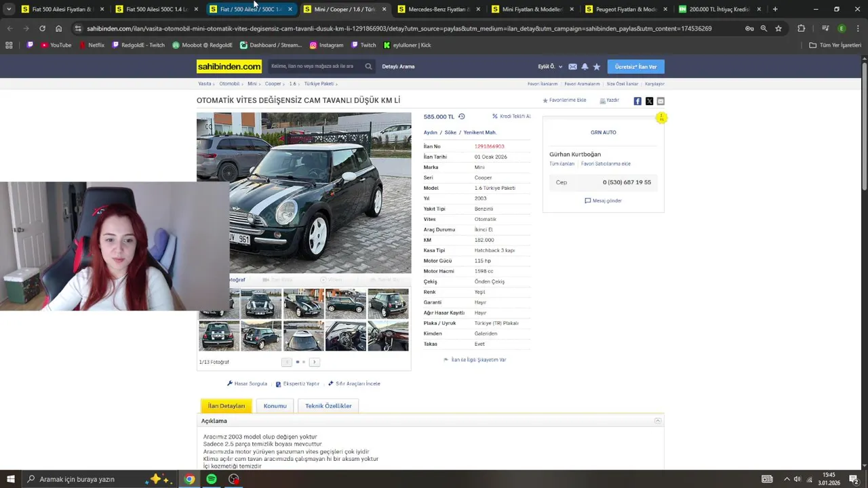Screen dimensions: 868x488
Task: Click the search magnifier icon in the header
Action: [x=368, y=66]
